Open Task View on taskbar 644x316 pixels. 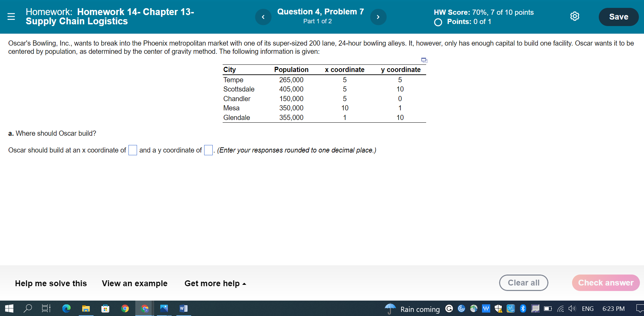point(46,308)
